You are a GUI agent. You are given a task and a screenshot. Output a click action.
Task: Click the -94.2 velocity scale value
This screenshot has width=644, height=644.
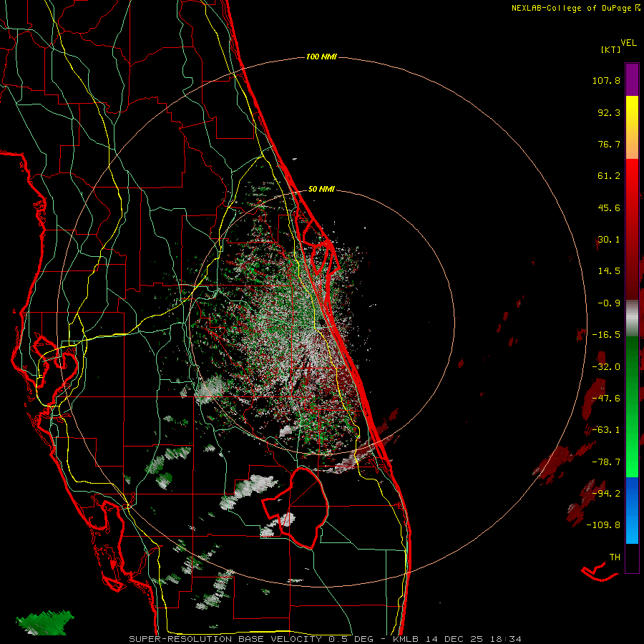pyautogui.click(x=606, y=494)
